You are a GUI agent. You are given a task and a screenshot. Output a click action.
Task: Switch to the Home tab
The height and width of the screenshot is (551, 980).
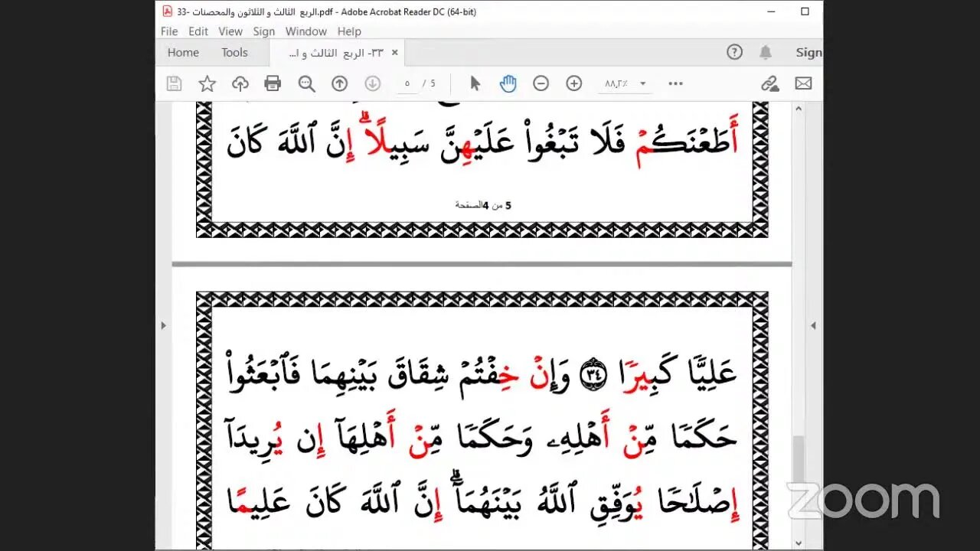pyautogui.click(x=183, y=53)
